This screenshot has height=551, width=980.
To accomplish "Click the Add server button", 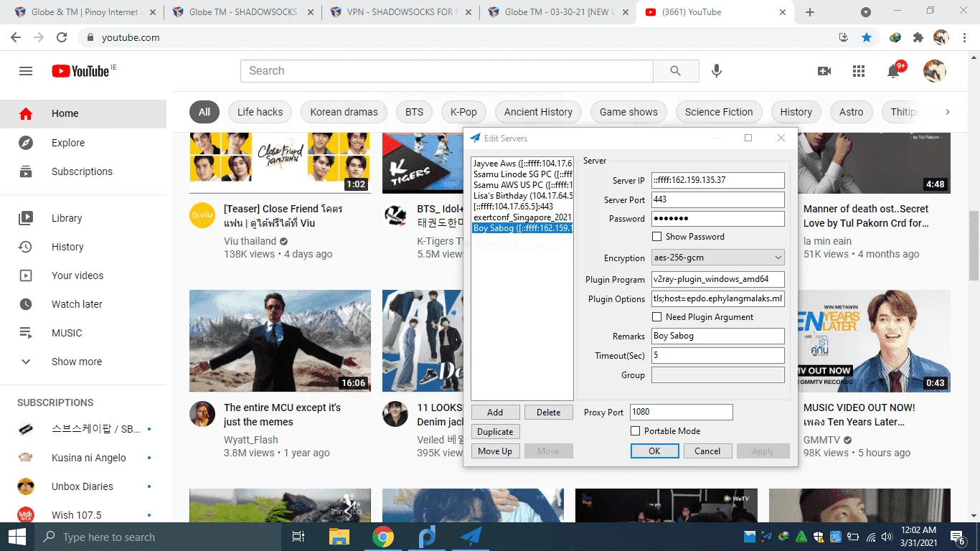I will point(495,413).
